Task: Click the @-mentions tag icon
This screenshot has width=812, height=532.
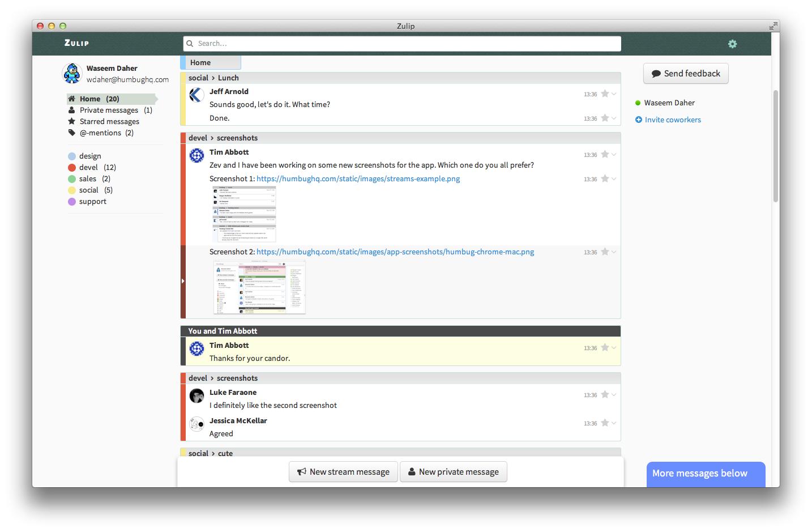Action: pos(72,133)
